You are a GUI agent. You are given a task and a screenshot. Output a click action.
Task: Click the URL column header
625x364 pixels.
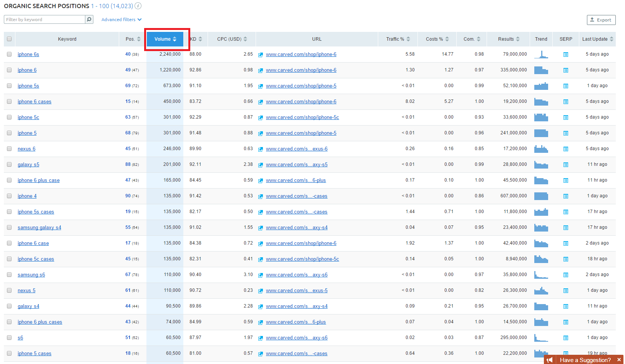(x=317, y=39)
